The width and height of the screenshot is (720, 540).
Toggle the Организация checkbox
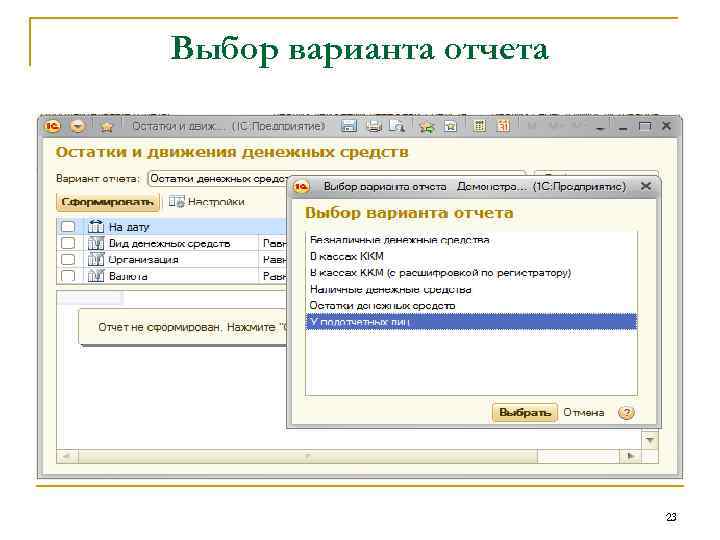point(68,259)
